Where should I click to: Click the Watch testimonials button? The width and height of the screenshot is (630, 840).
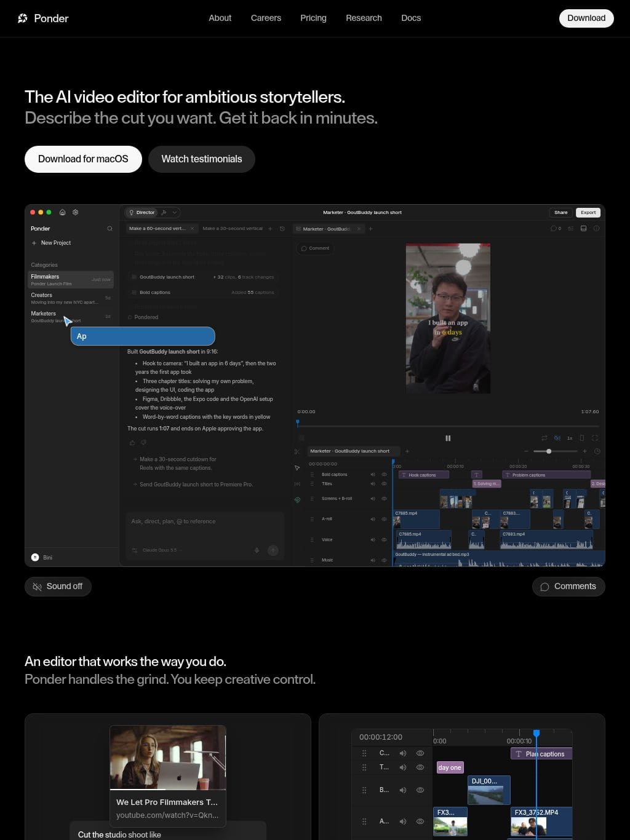(x=202, y=159)
